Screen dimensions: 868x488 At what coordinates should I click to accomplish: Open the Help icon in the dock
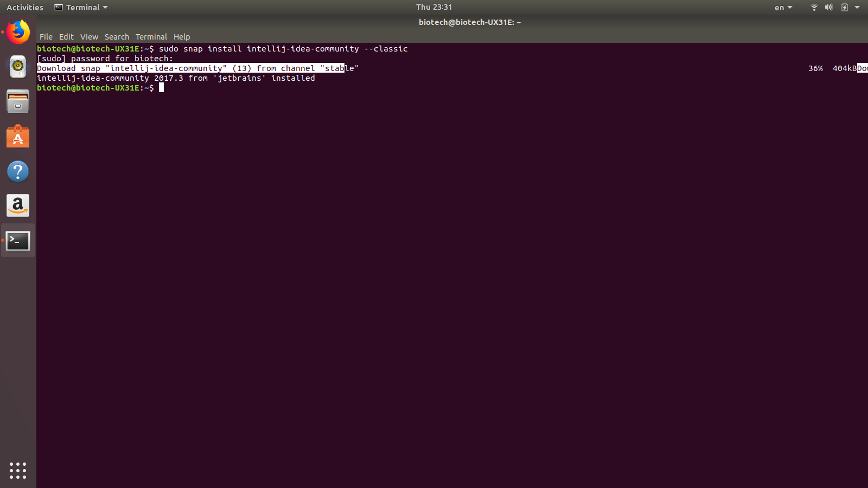pyautogui.click(x=18, y=171)
